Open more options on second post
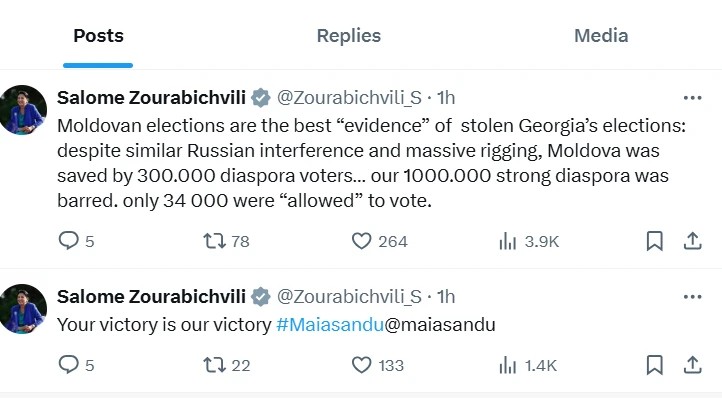Viewport: 722px width, 398px height. coord(693,297)
